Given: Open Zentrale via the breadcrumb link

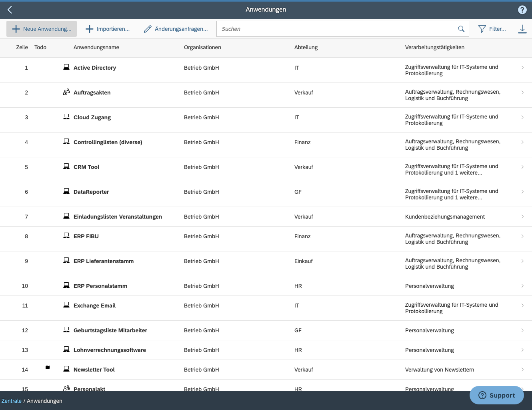Looking at the screenshot, I should (11, 400).
